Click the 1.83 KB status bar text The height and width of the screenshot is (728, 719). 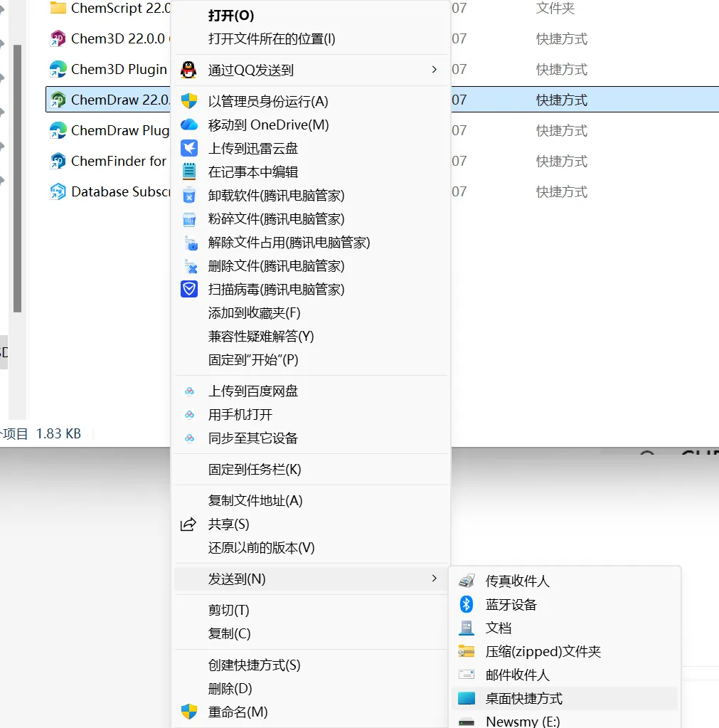[x=58, y=433]
